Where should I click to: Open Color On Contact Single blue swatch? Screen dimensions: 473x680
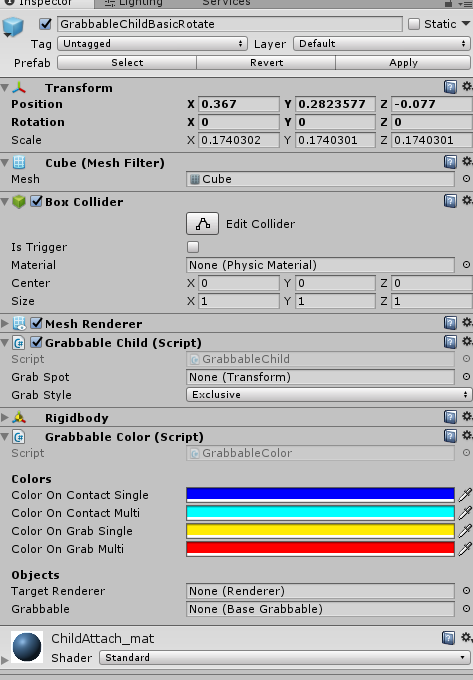click(x=320, y=495)
